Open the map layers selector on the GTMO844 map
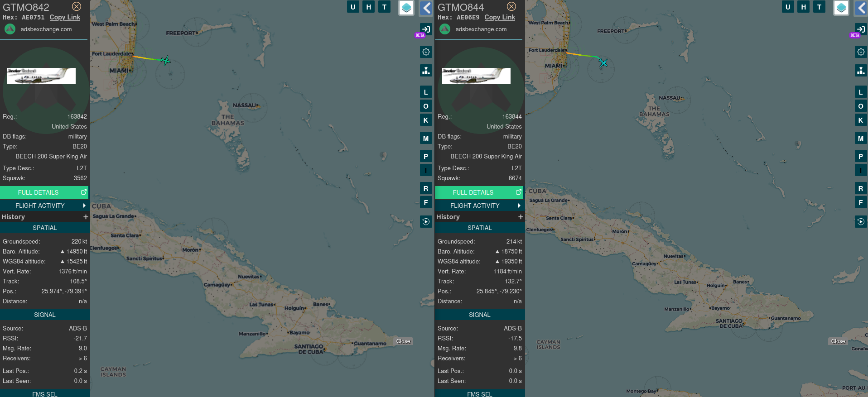This screenshot has height=397, width=868. tap(841, 8)
